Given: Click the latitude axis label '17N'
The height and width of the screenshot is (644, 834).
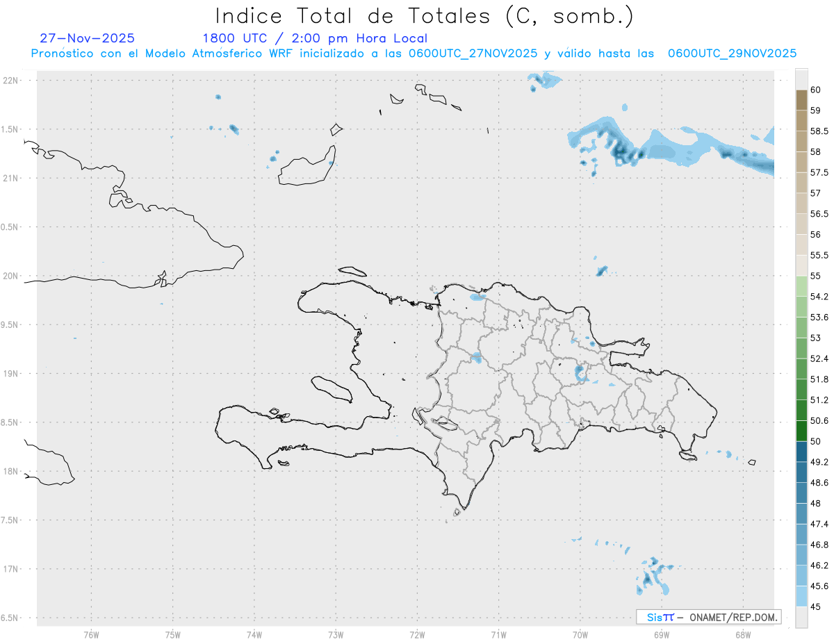Looking at the screenshot, I should pyautogui.click(x=10, y=569).
